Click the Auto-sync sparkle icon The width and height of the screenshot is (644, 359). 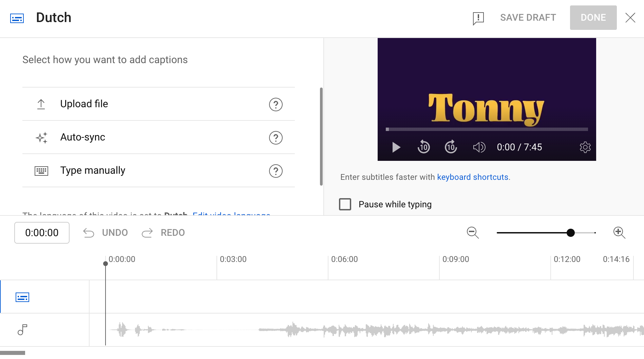[x=41, y=138]
